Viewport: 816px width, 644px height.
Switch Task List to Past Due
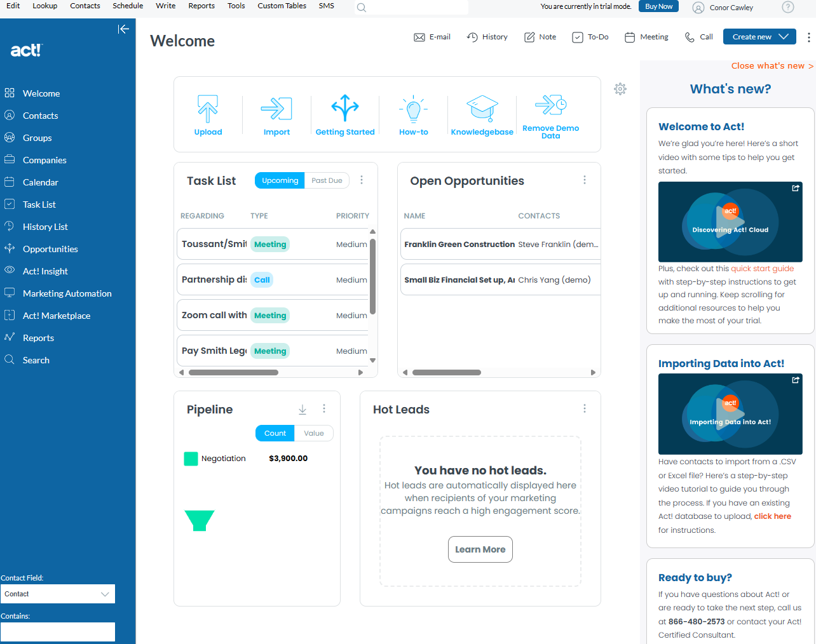click(327, 180)
